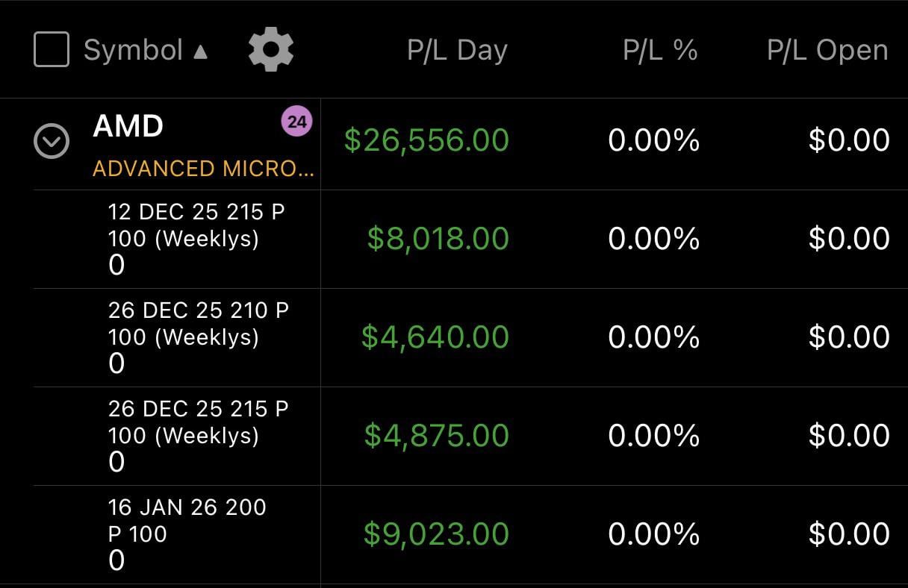Click the $4,875.00 P/L Day value

tap(436, 436)
